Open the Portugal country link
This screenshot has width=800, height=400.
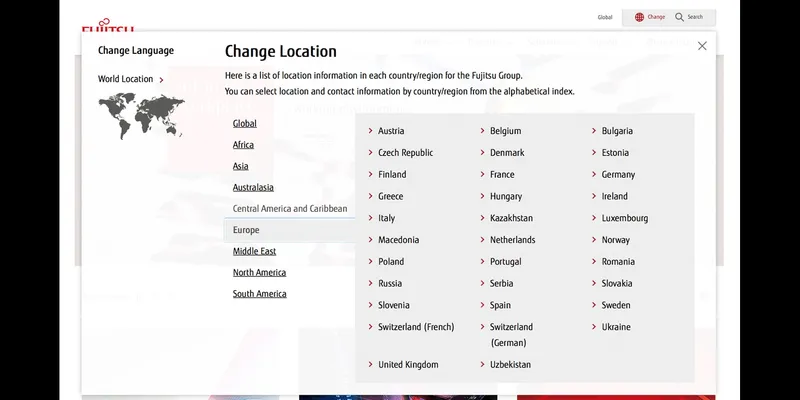point(505,262)
